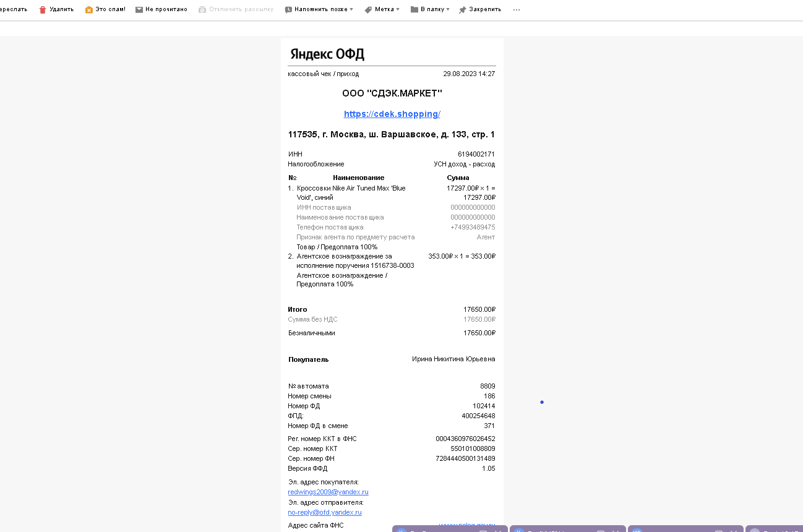This screenshot has height=532, width=803.
Task: Click the Сер. номер ККТ value 550101008809
Action: pos(473,448)
